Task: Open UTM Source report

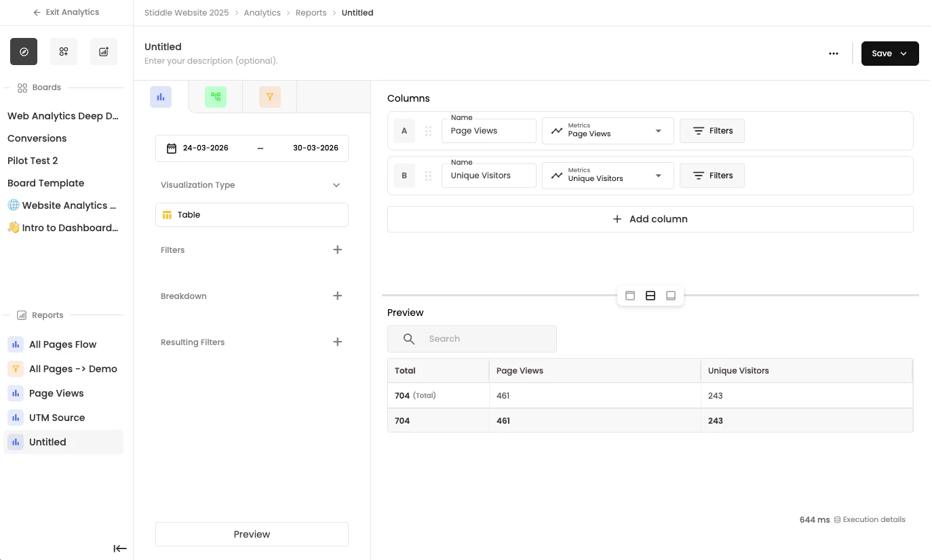Action: (x=63, y=418)
